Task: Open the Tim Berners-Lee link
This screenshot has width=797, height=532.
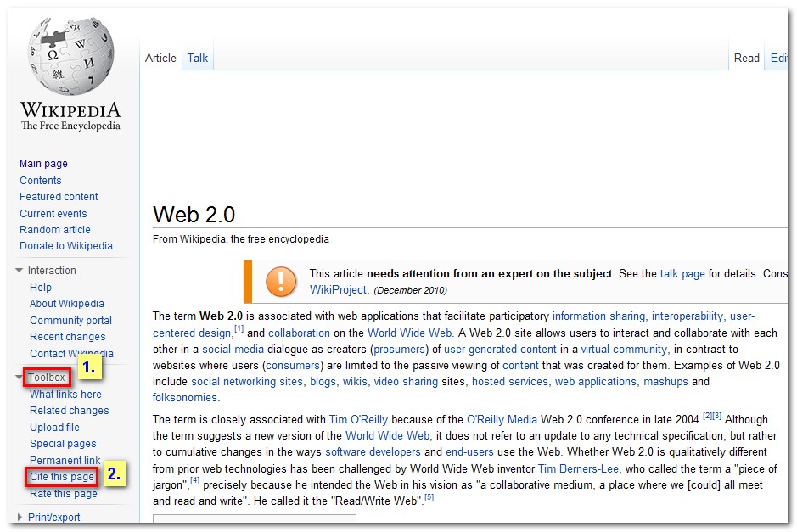Action: point(578,469)
